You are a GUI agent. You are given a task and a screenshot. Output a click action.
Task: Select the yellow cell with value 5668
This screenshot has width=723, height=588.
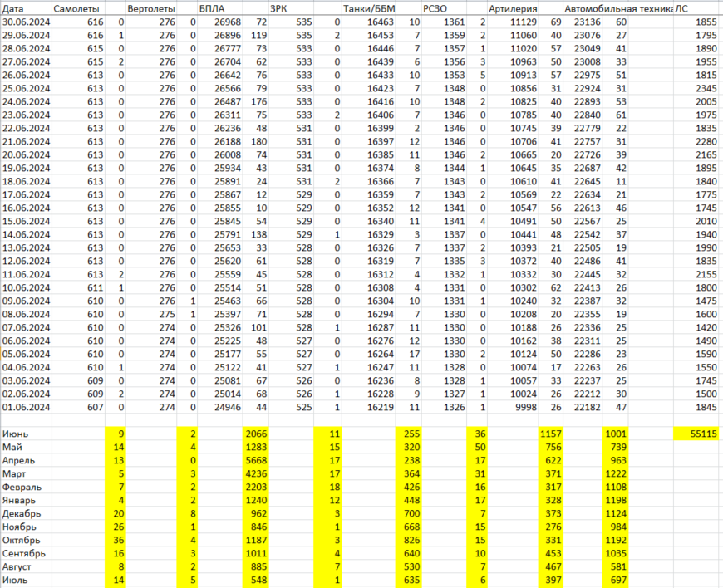tap(256, 460)
